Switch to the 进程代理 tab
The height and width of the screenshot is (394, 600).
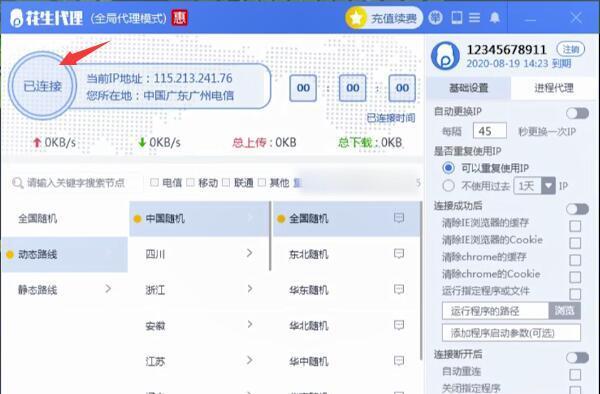point(554,88)
